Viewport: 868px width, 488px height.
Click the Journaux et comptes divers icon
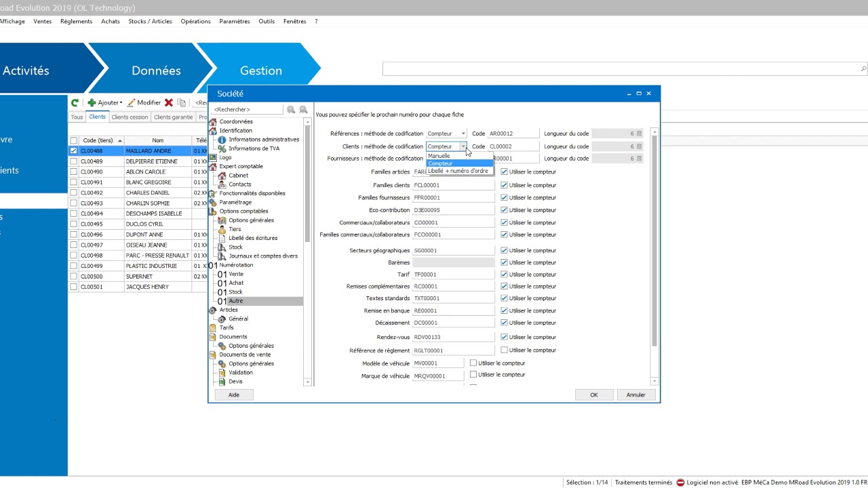(x=222, y=256)
